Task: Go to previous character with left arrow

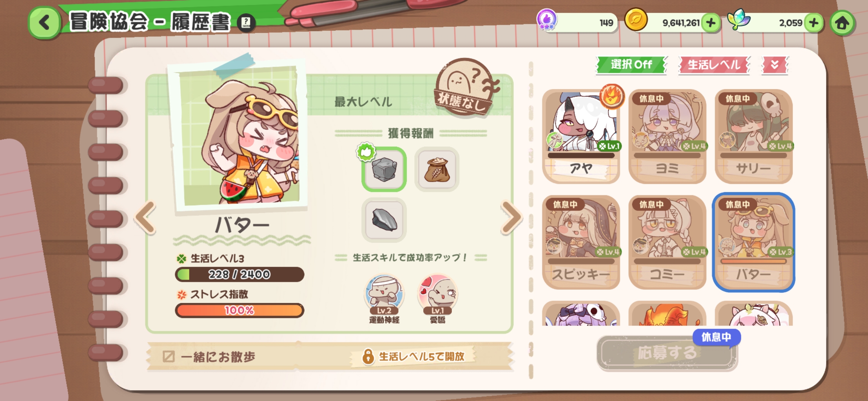Action: coord(145,218)
